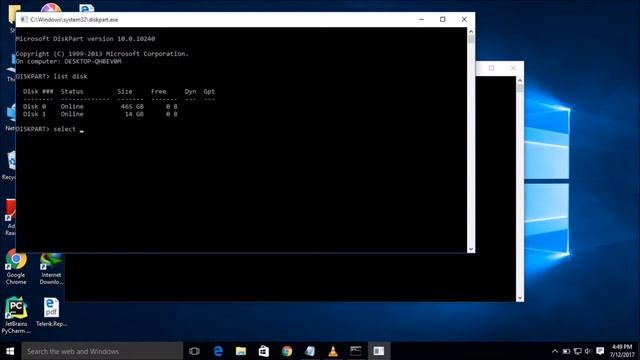Image resolution: width=640 pixels, height=360 pixels.
Task: Open the network tray icon
Action: click(x=578, y=351)
